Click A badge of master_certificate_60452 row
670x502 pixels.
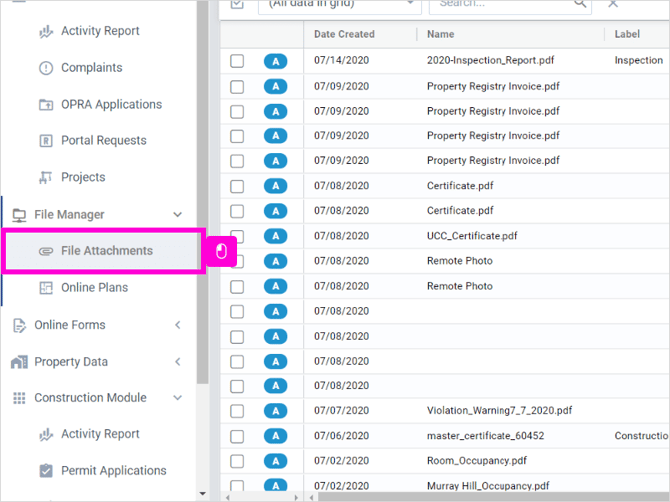coord(276,436)
